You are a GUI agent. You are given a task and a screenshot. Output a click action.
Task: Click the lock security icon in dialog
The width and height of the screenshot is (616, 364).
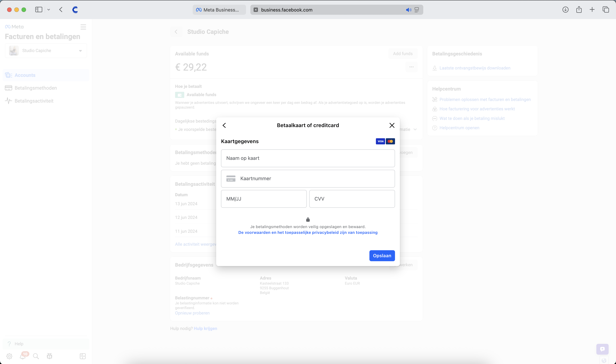tap(308, 219)
